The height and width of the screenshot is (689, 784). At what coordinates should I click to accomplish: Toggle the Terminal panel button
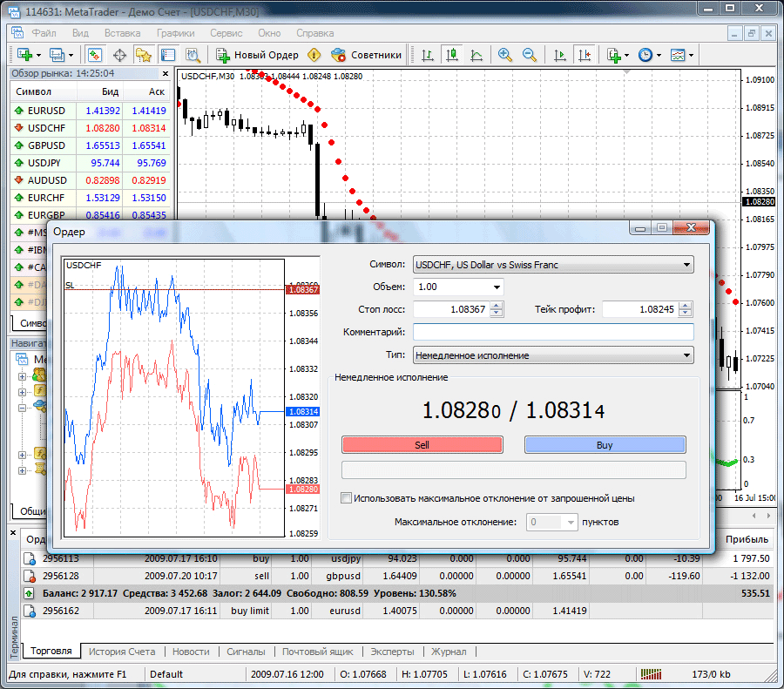point(168,55)
